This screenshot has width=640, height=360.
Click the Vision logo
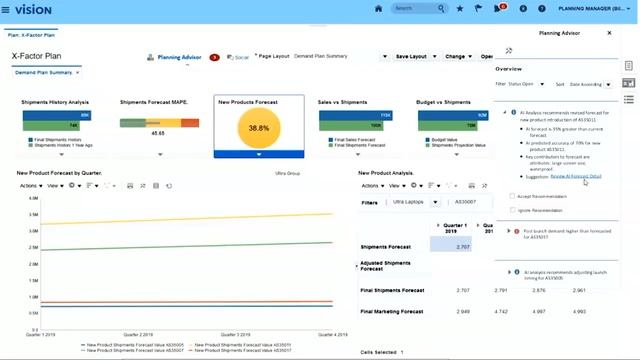click(x=33, y=9)
